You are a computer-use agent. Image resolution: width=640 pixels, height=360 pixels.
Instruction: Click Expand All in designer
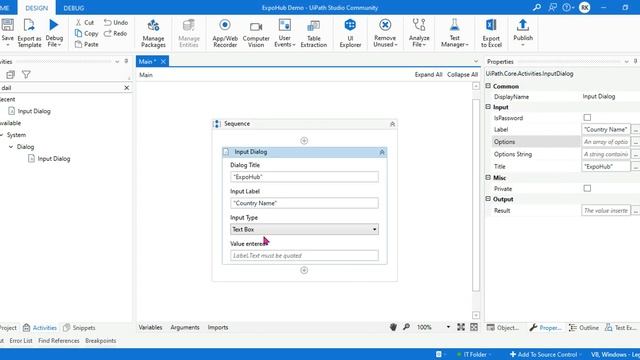[428, 75]
